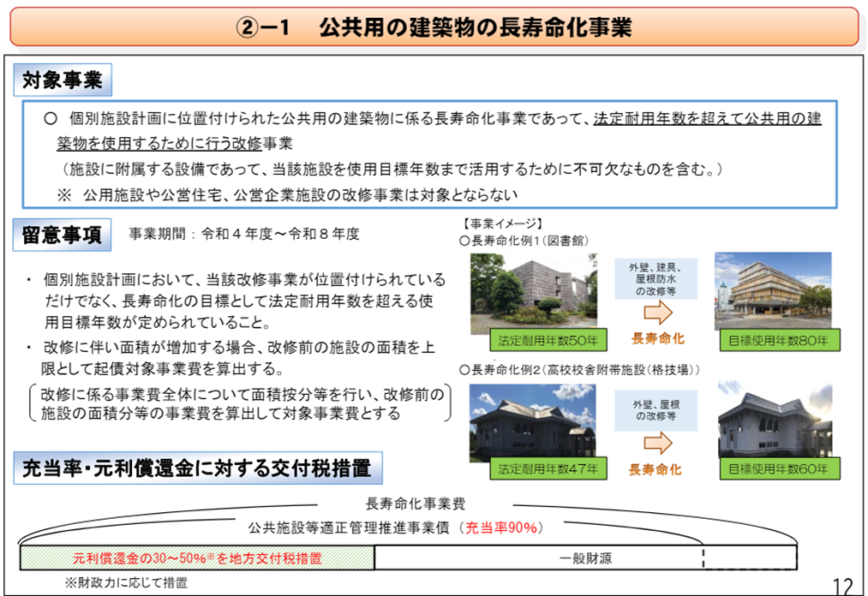Click the 外壁、建具、屋根防水の改修等 box
This screenshot has width=868, height=596.
[657, 278]
